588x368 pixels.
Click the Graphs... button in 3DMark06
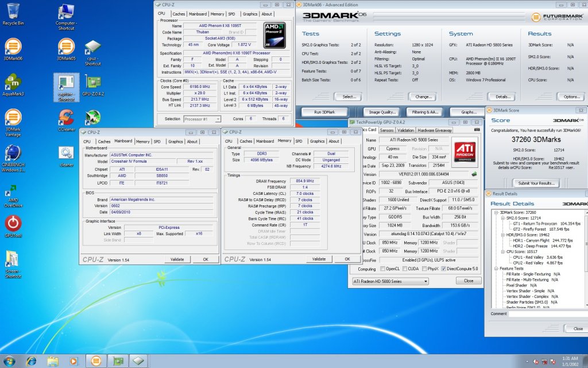[469, 112]
